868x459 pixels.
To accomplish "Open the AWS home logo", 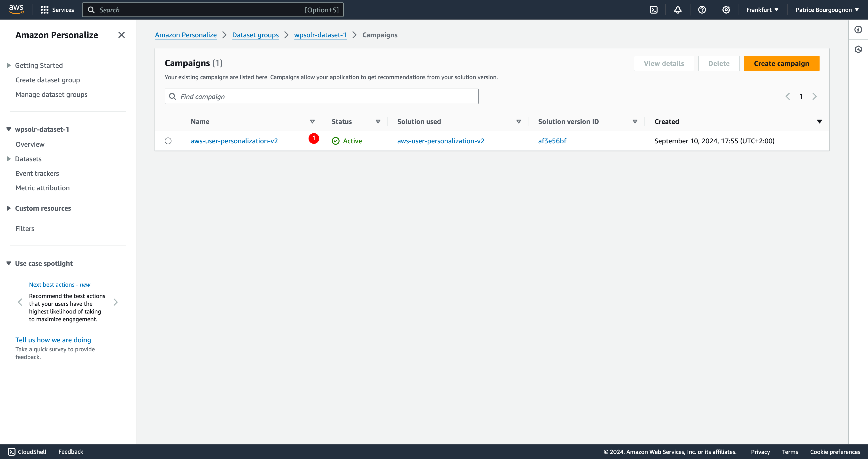I will [16, 9].
